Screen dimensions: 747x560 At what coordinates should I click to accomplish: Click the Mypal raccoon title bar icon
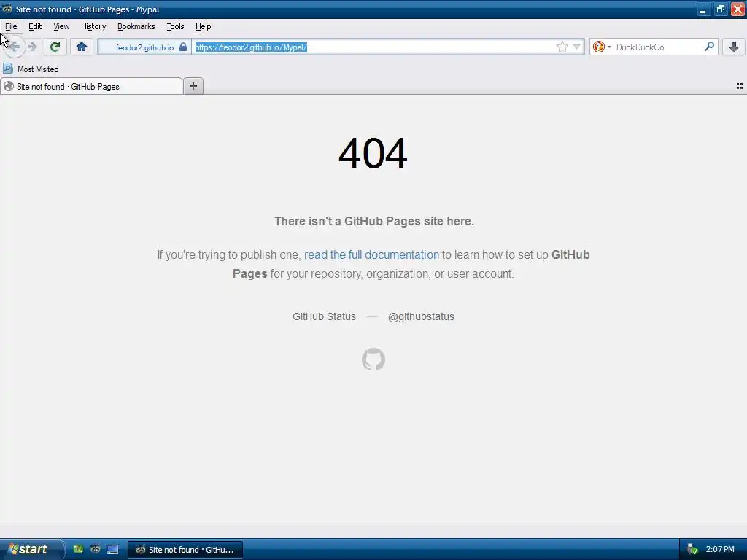[x=7, y=9]
